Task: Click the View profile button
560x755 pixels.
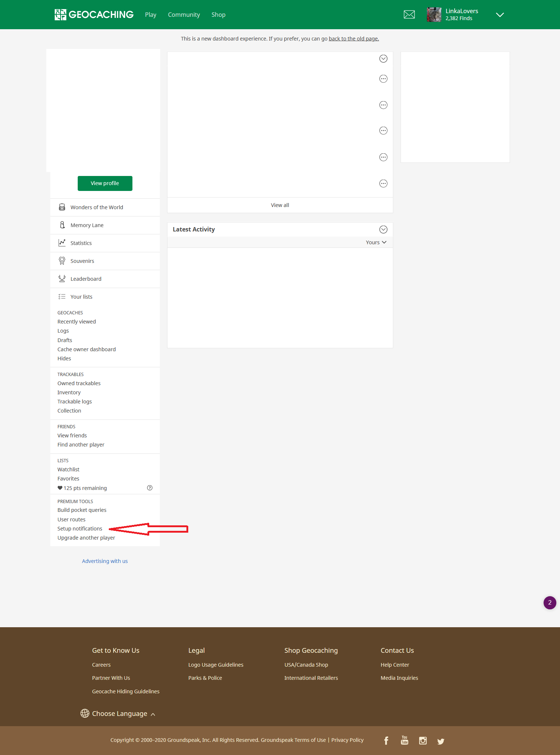Action: click(105, 183)
